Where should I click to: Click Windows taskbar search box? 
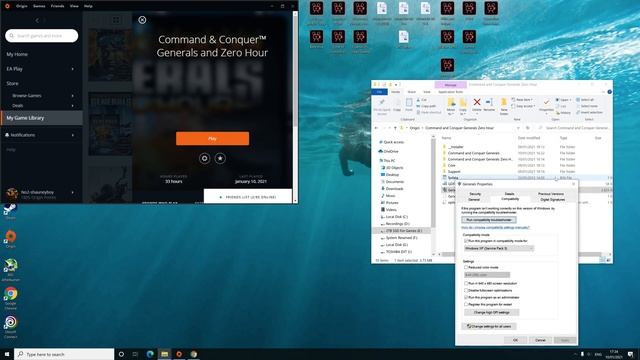tap(64, 354)
